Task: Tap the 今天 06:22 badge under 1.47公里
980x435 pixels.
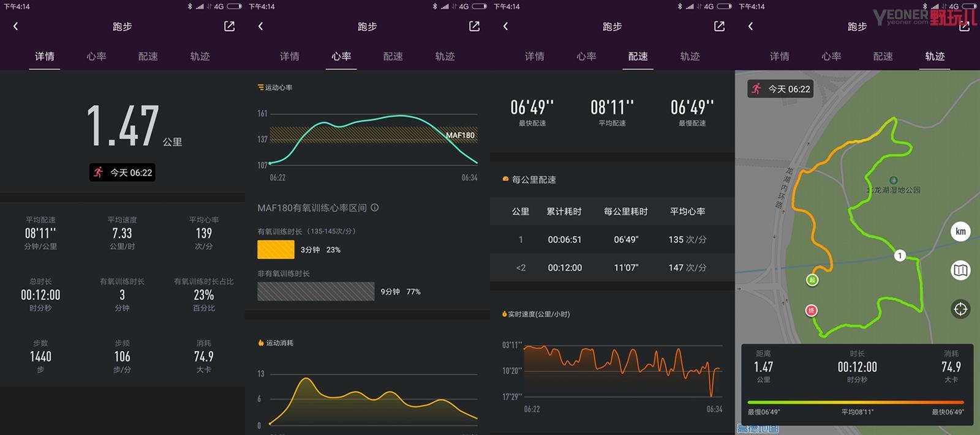Action: click(123, 173)
